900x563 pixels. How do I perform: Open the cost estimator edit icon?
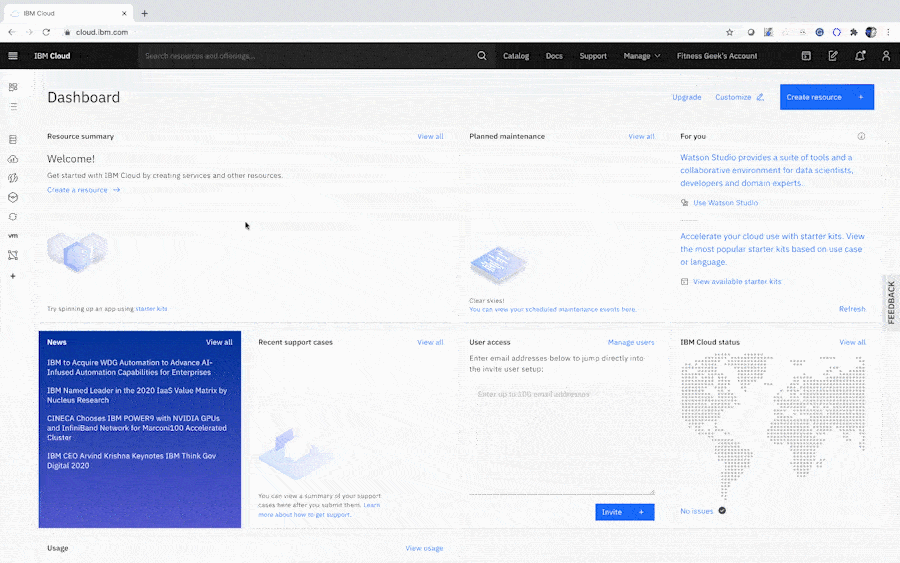[x=833, y=56]
